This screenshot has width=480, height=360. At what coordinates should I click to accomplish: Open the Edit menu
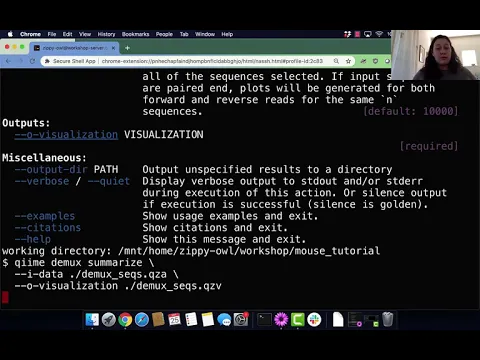tap(67, 34)
